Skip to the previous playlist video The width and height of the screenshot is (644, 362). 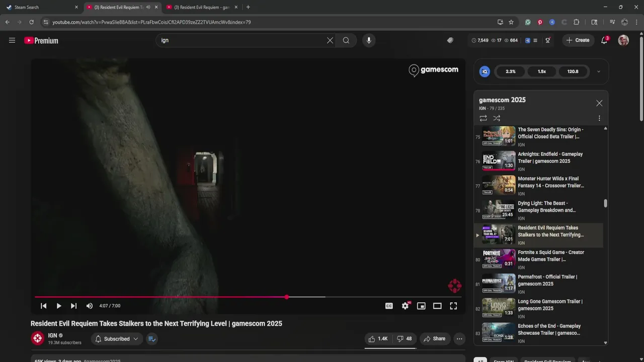click(x=44, y=306)
